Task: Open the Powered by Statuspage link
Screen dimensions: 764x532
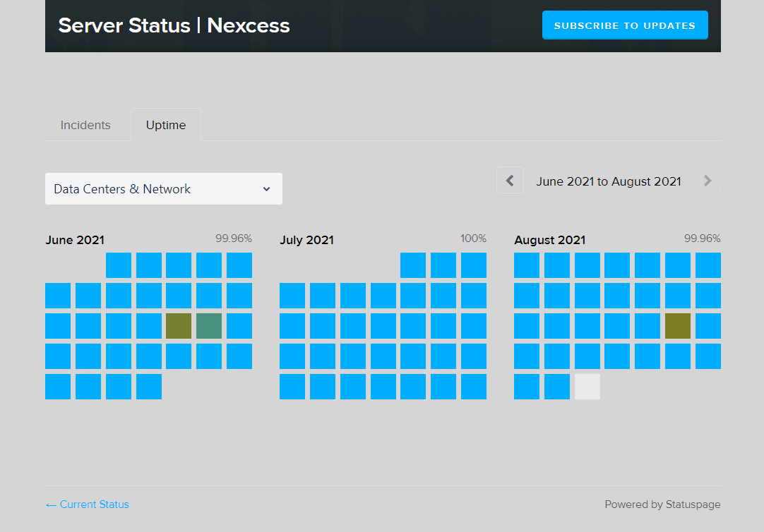Action: click(x=662, y=504)
